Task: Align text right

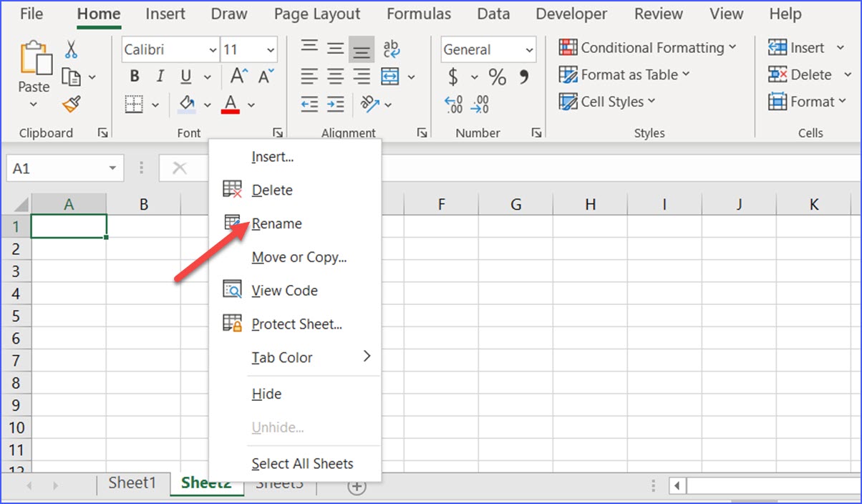Action: [362, 76]
